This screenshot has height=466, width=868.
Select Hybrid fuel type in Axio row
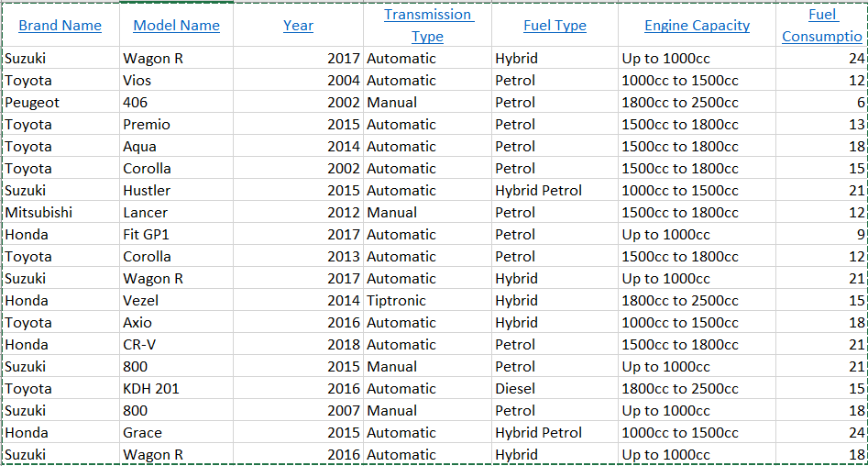pos(555,323)
